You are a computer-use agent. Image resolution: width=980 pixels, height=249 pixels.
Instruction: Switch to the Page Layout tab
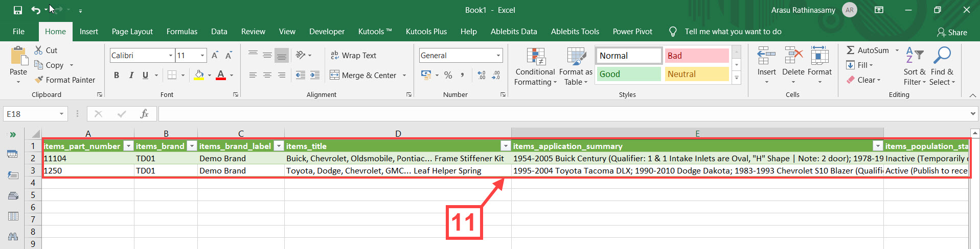pos(132,31)
